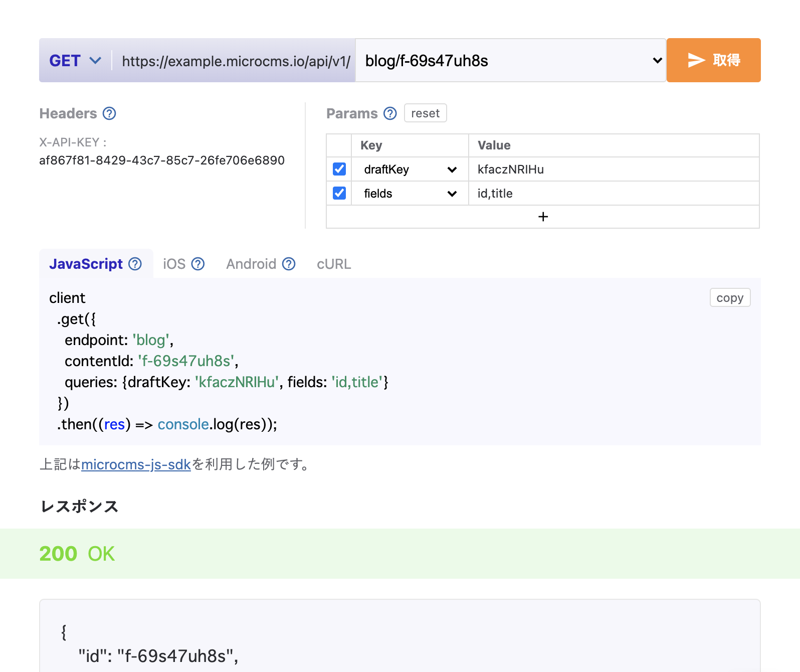The width and height of the screenshot is (800, 672).
Task: Click the iOS help question mark icon
Action: pyautogui.click(x=198, y=264)
